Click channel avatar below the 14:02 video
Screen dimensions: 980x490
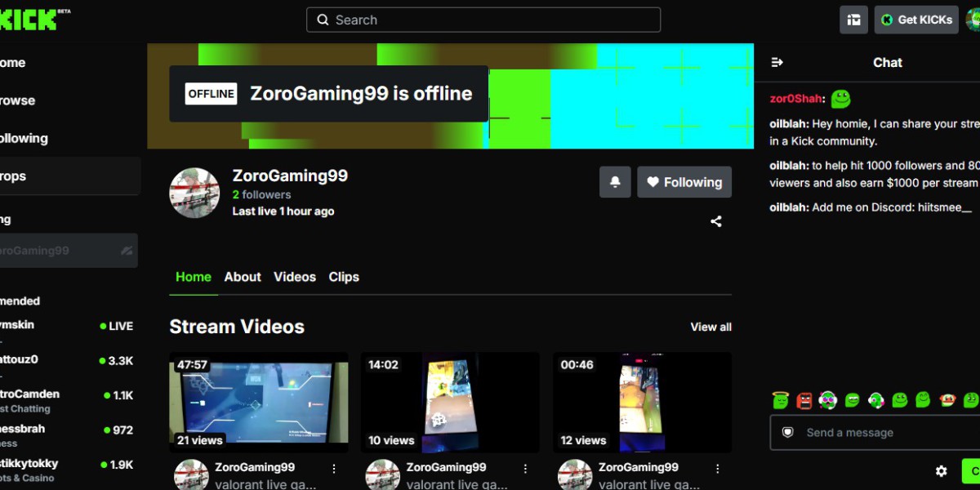[x=382, y=475]
